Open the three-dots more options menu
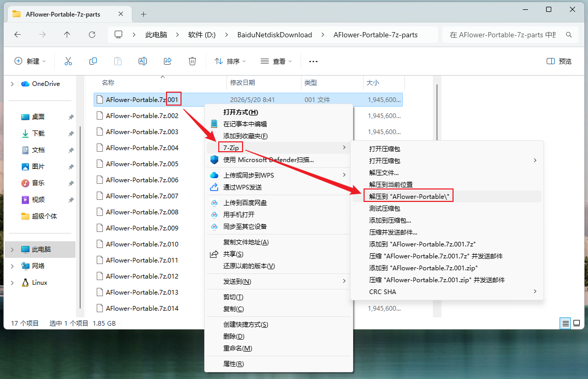The height and width of the screenshot is (379, 588). click(313, 61)
